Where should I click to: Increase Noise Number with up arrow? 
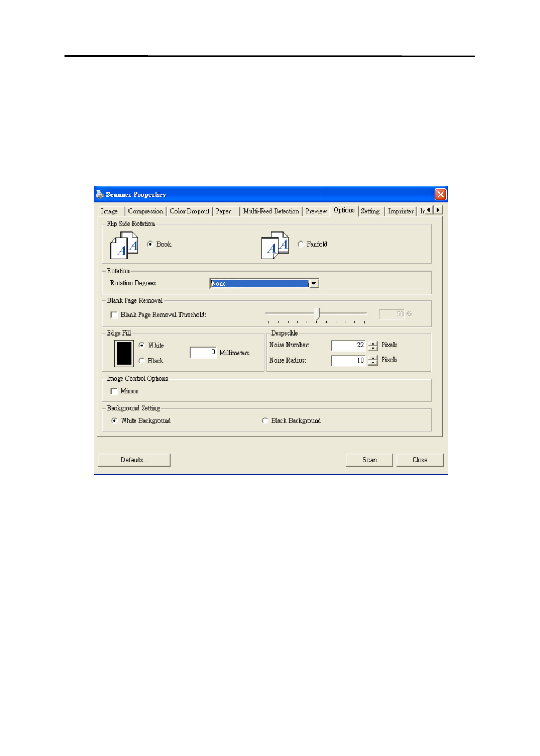[x=372, y=343]
